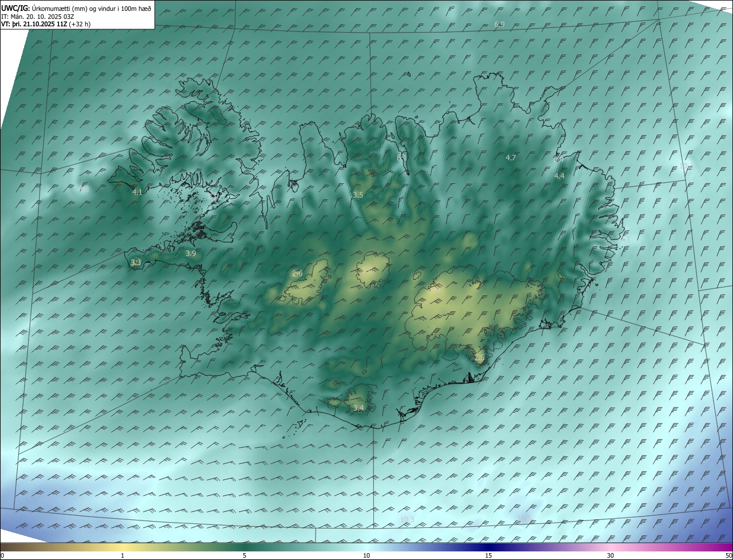Click the 4.4 value label on the map

559,176
